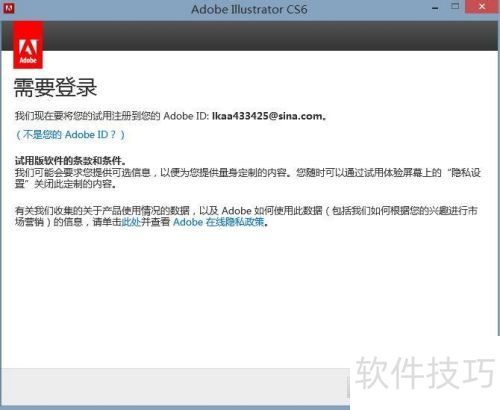Click the gray footer bar at the bottom

175,387
